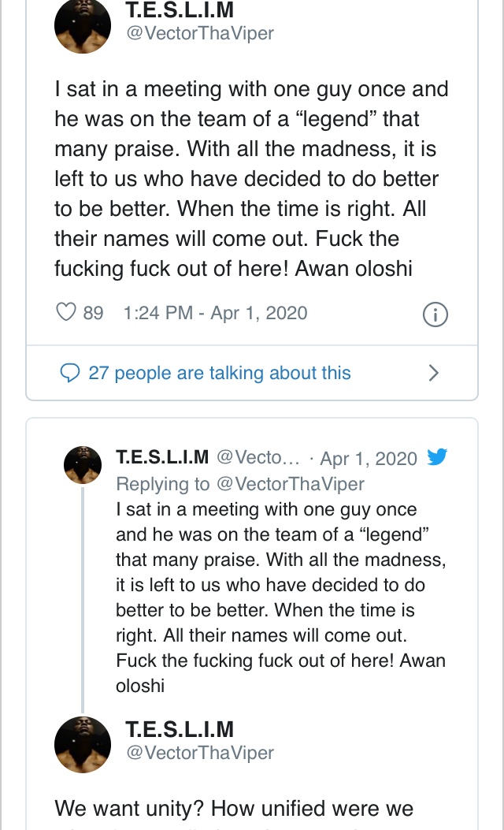Screen dimensions: 504x830
Task: Open the 1:24 PM - Apr 1, 2020 timestamp
Action: click(215, 313)
